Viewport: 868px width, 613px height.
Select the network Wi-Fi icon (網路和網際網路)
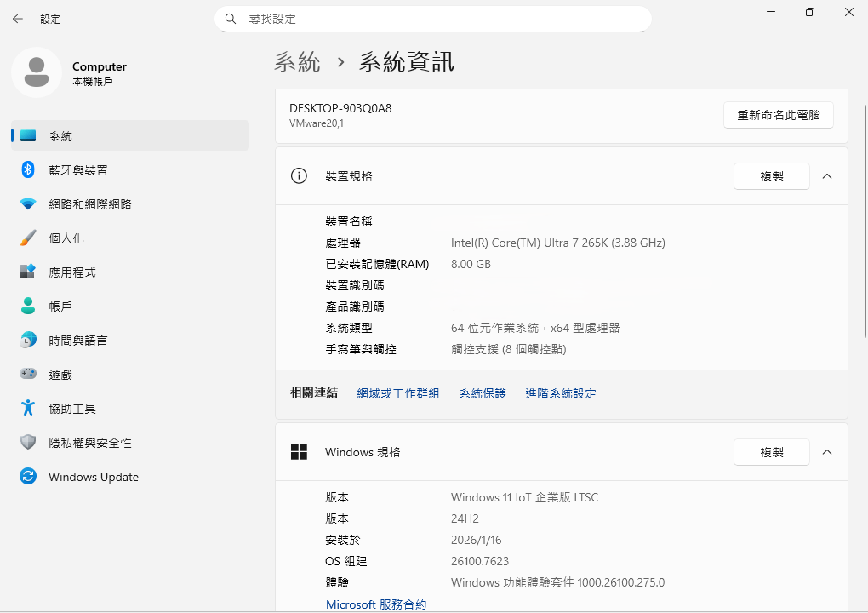(x=28, y=204)
